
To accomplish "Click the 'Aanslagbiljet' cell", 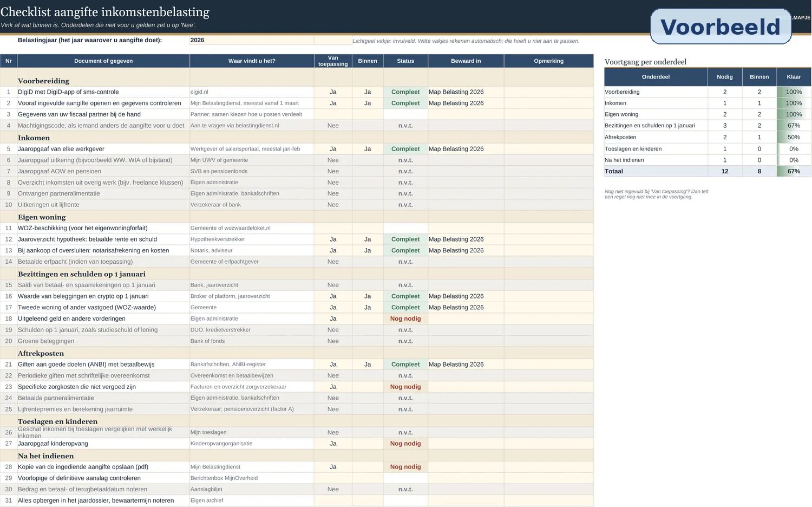I will pos(252,489).
